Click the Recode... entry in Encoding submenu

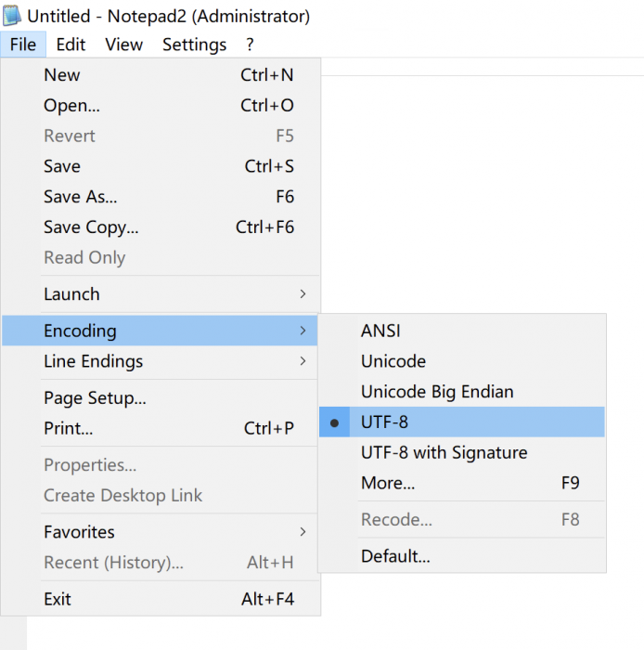tap(462, 519)
